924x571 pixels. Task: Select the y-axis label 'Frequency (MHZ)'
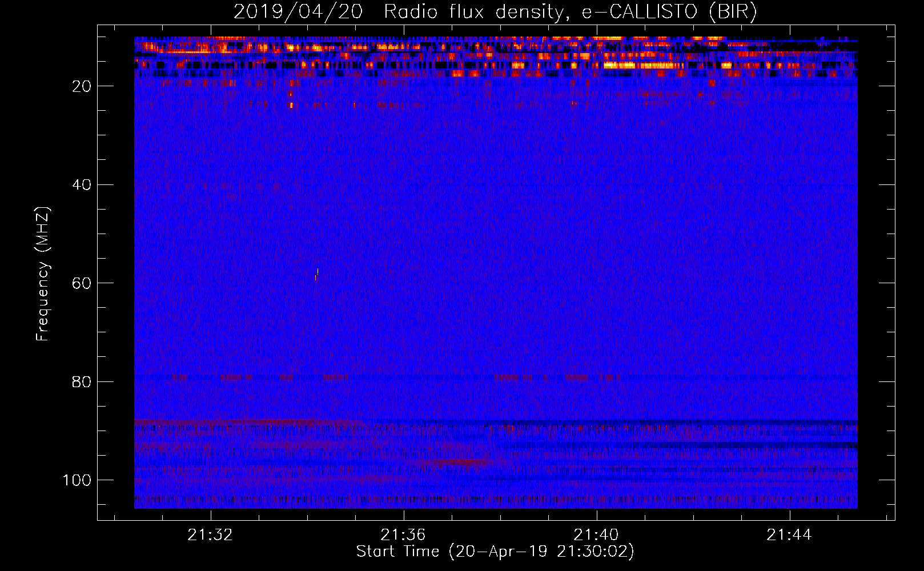click(43, 274)
